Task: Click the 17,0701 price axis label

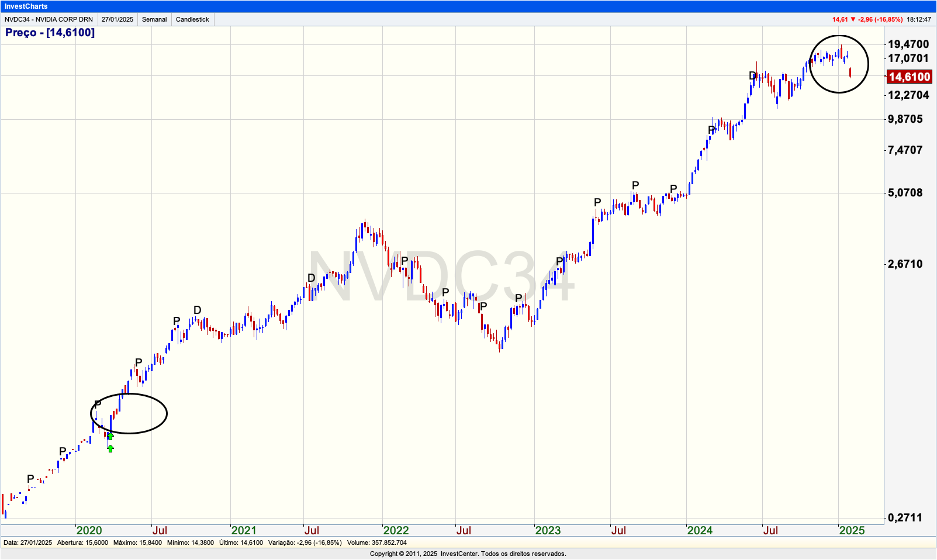Action: pyautogui.click(x=908, y=58)
